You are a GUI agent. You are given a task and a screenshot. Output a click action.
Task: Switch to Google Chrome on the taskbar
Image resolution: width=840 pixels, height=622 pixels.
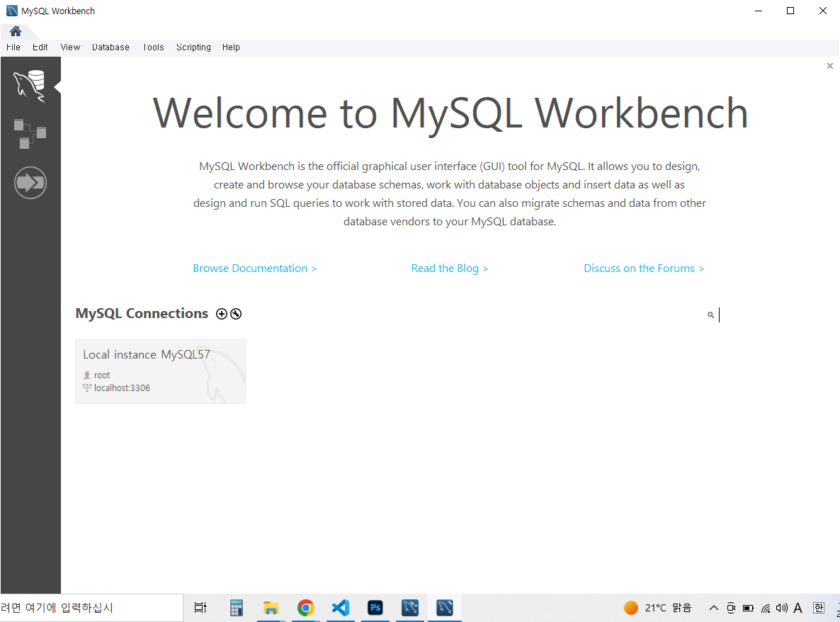click(306, 608)
